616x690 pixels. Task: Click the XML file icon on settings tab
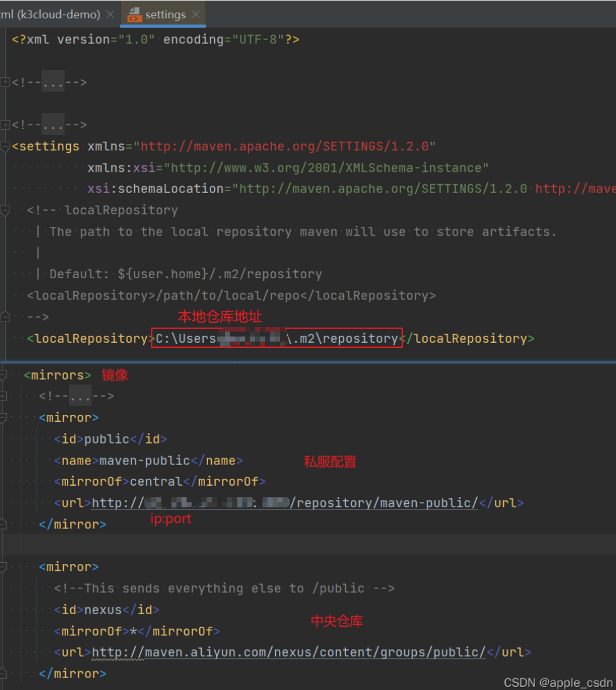click(135, 14)
